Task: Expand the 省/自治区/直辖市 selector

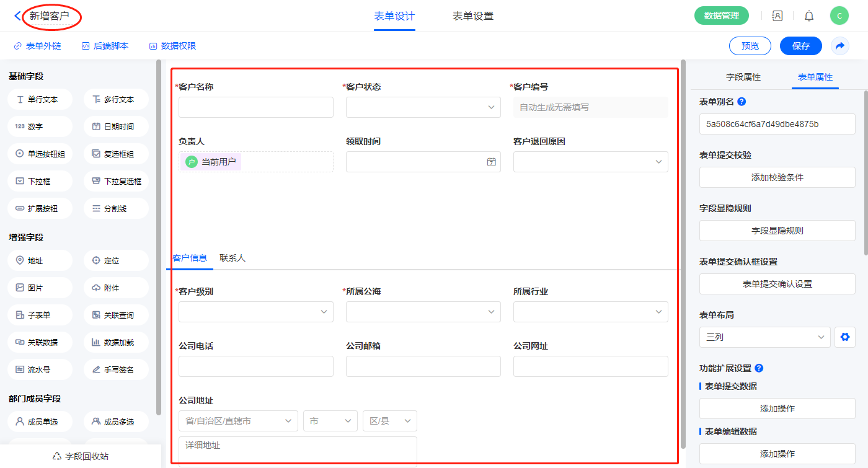Action: point(238,421)
